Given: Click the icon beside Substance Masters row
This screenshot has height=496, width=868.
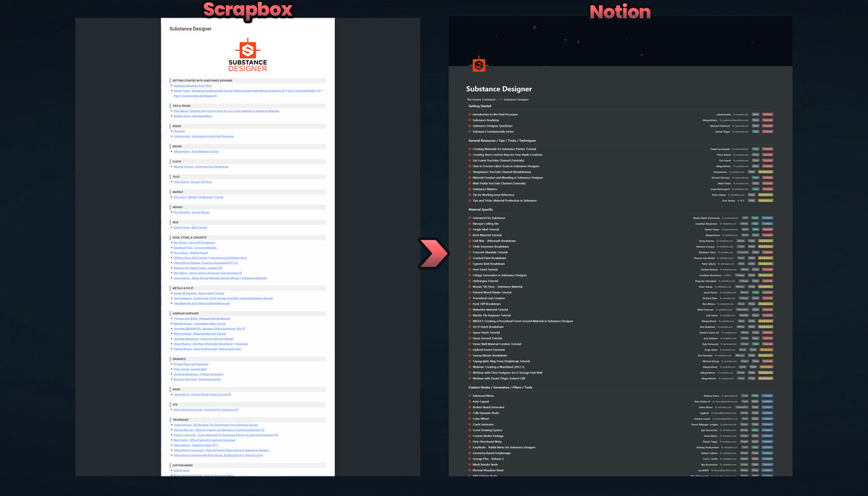Looking at the screenshot, I should pos(469,189).
